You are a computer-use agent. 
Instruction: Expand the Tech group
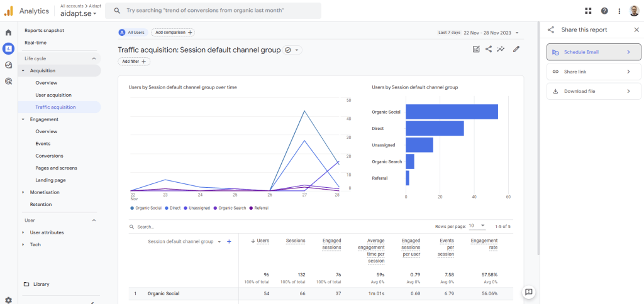click(x=23, y=244)
